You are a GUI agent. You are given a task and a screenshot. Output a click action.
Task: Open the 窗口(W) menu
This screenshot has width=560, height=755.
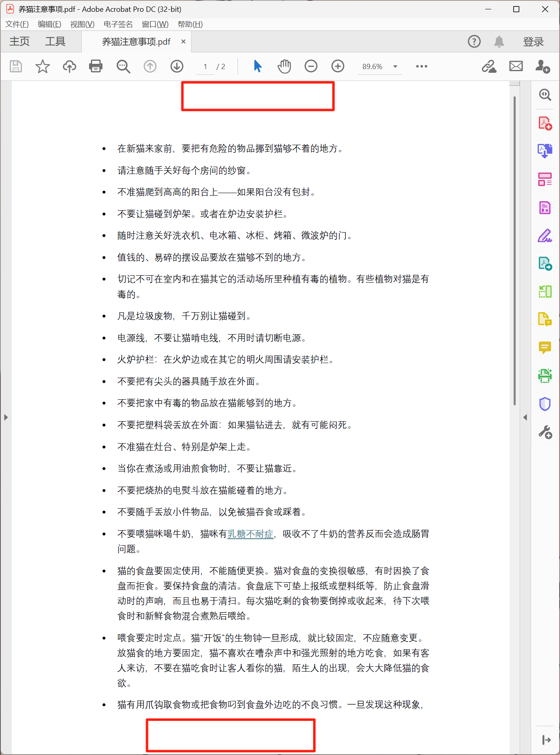click(x=155, y=24)
